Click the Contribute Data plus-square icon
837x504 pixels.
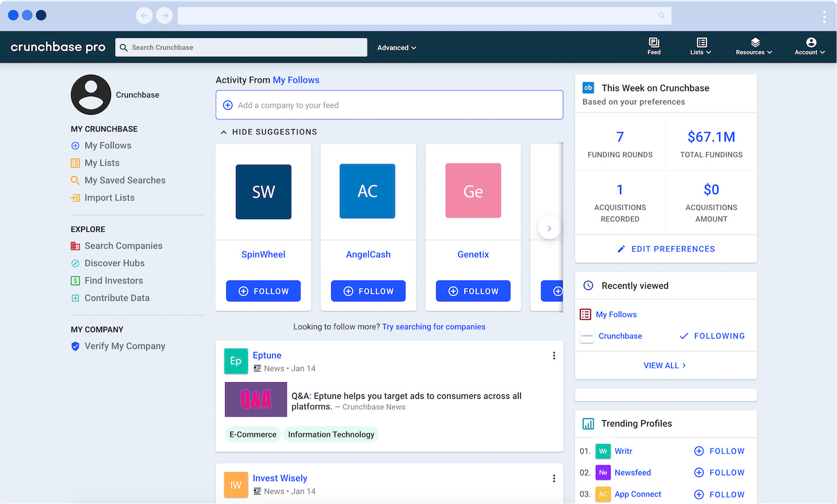(x=75, y=298)
